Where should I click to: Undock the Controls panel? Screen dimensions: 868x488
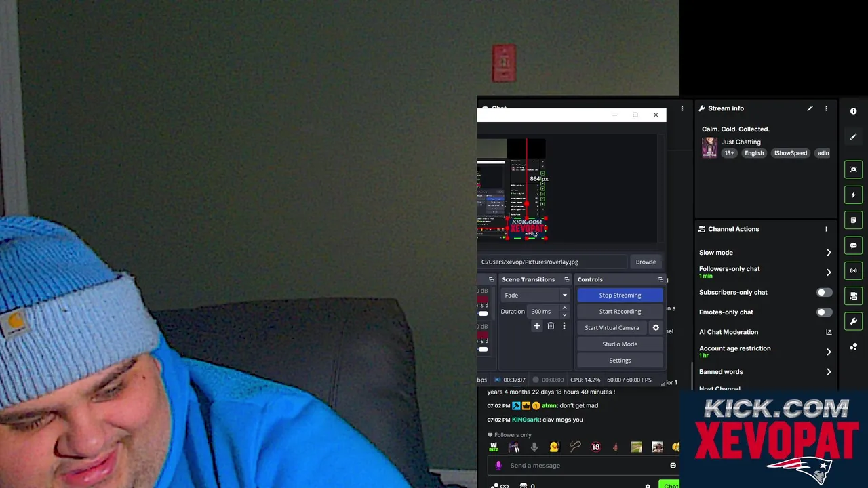click(x=660, y=279)
